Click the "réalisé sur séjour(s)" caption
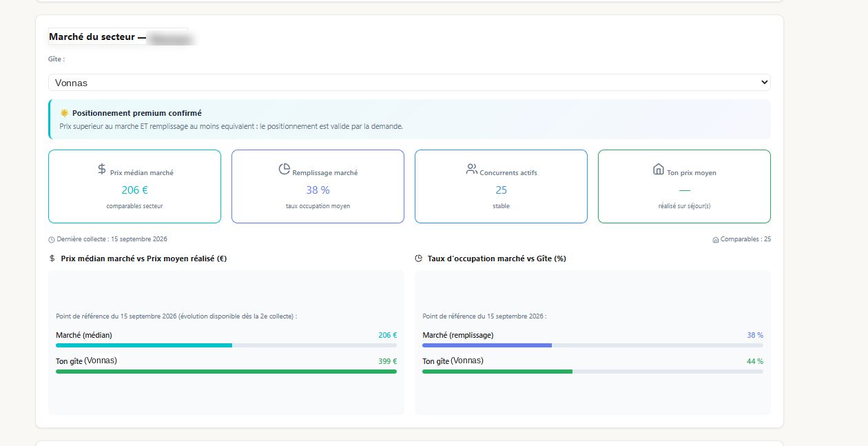Viewport: 868px width, 446px height. 685,206
